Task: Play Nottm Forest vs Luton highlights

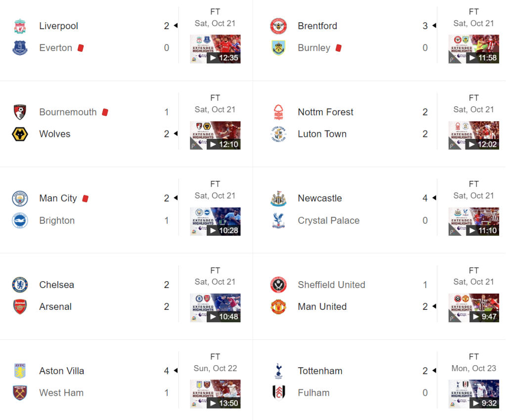Action: [x=474, y=135]
